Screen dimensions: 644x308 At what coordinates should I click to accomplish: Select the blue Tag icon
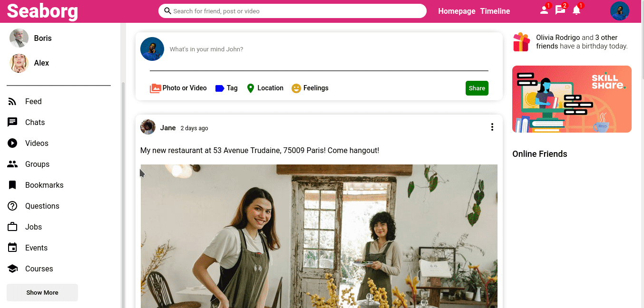(x=220, y=88)
